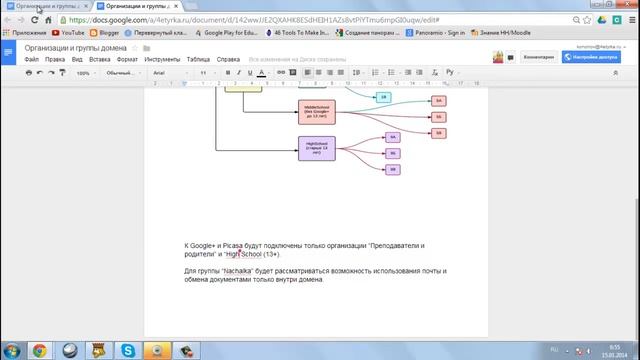Collapse the toolbar menus with chevron icon
The height and width of the screenshot is (360, 640).
pos(616,73)
